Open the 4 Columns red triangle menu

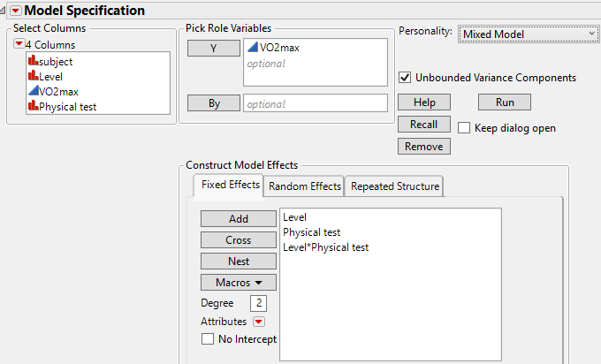coord(19,44)
